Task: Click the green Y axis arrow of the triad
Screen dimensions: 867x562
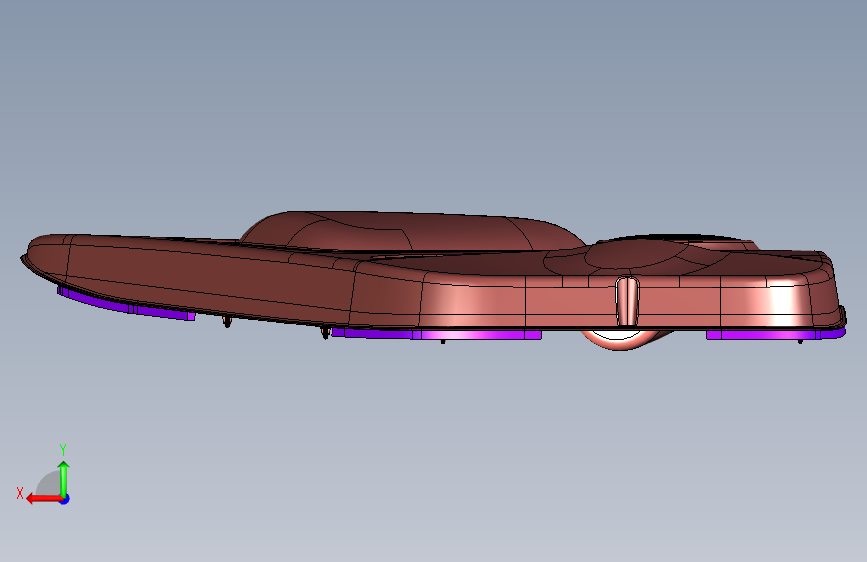Action: tap(64, 478)
